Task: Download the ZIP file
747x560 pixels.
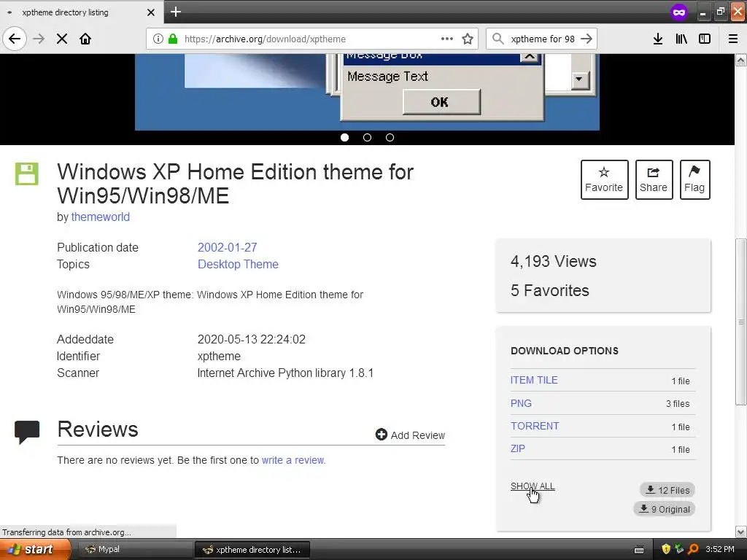Action: point(517,448)
